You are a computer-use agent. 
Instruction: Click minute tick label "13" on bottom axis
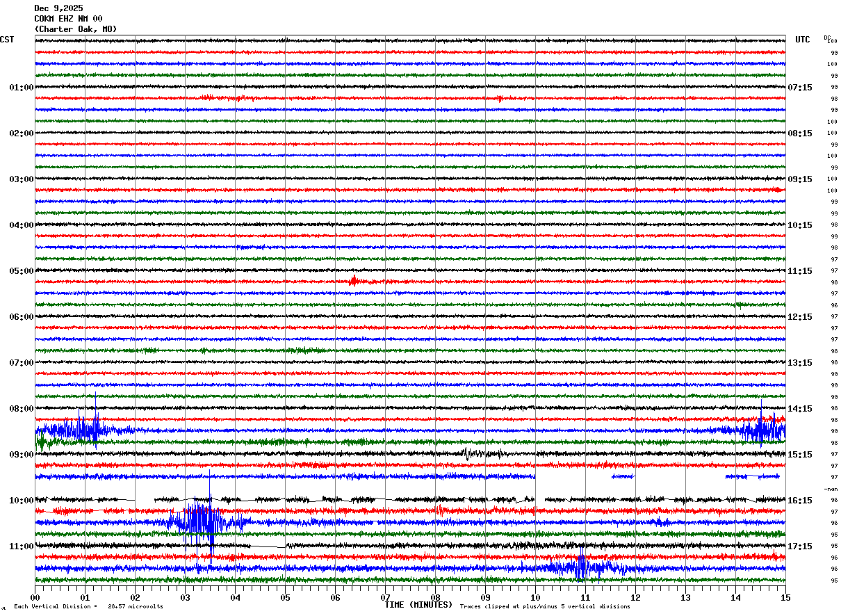pos(685,597)
